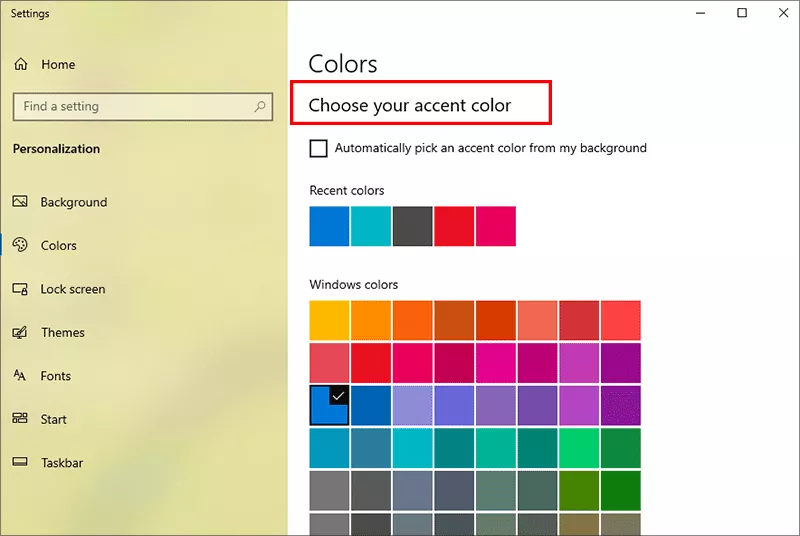
Task: Pick the teal recent color
Action: pyautogui.click(x=371, y=226)
